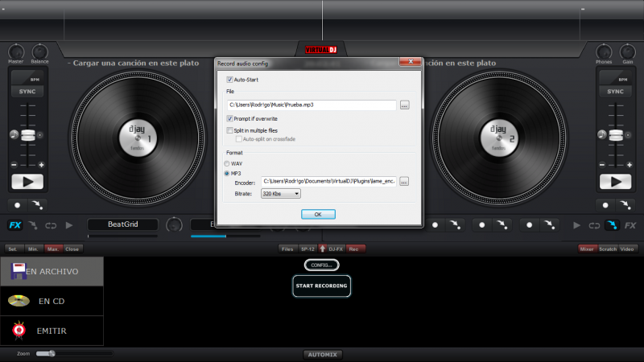Browse for the Encoder path

(x=404, y=182)
